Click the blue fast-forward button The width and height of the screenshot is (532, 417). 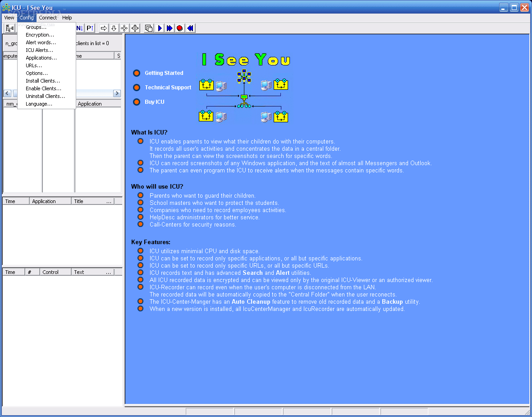pyautogui.click(x=170, y=28)
